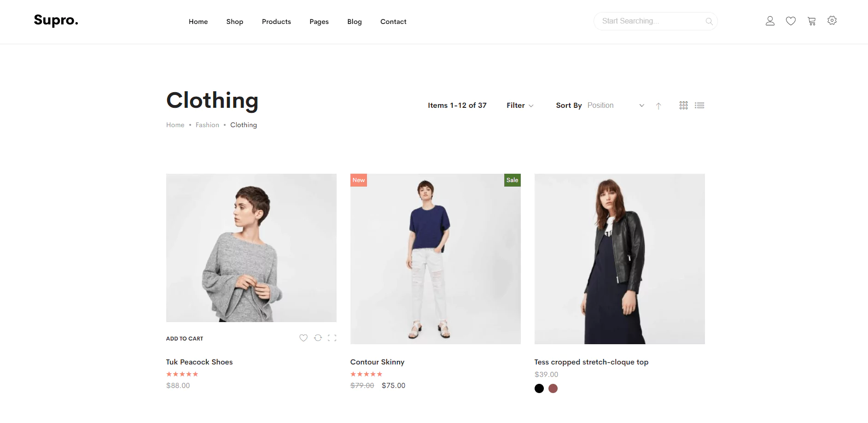Toggle the sort direction ascending arrow
Screen dimensions: 868x423
click(658, 106)
